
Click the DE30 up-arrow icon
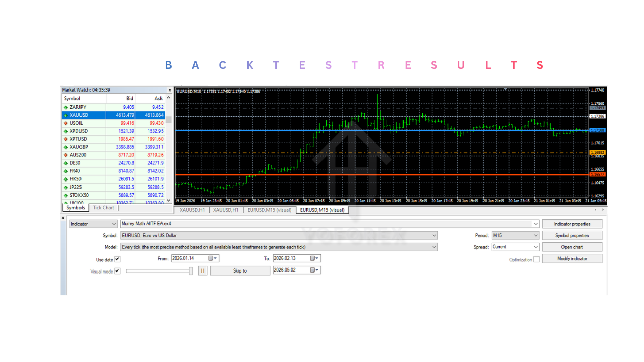pos(65,163)
